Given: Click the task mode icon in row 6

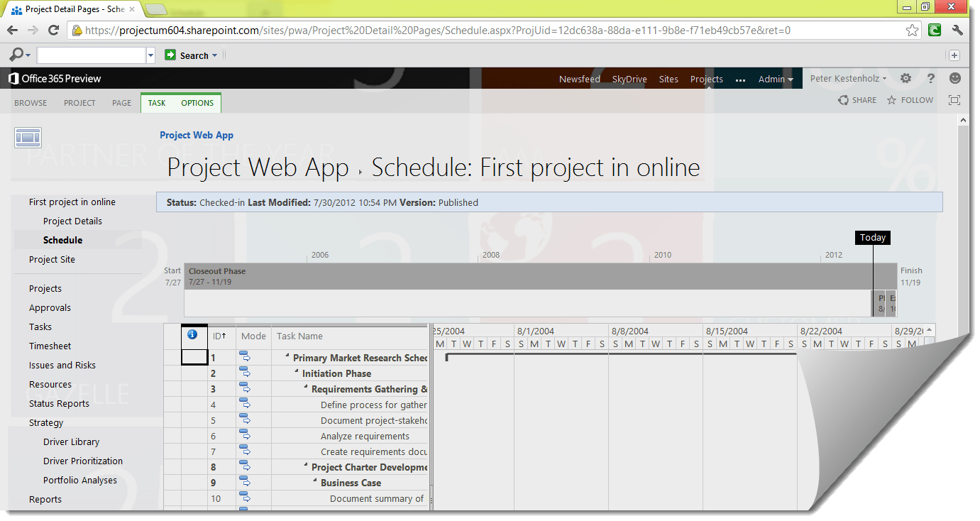Looking at the screenshot, I should coord(246,435).
